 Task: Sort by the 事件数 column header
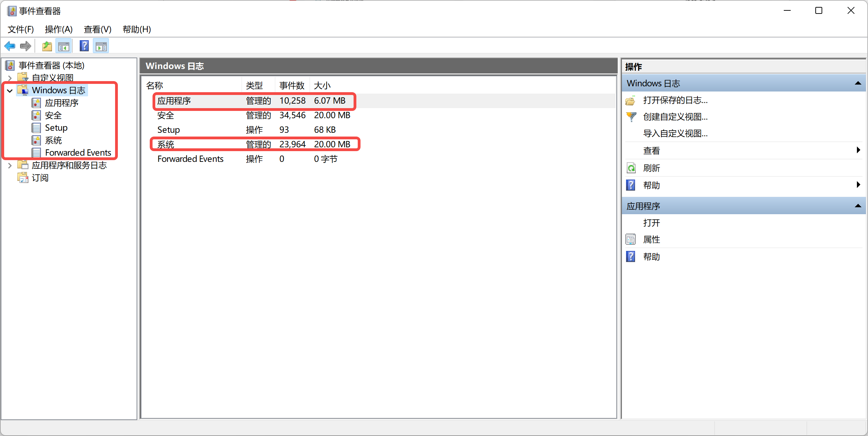click(292, 85)
